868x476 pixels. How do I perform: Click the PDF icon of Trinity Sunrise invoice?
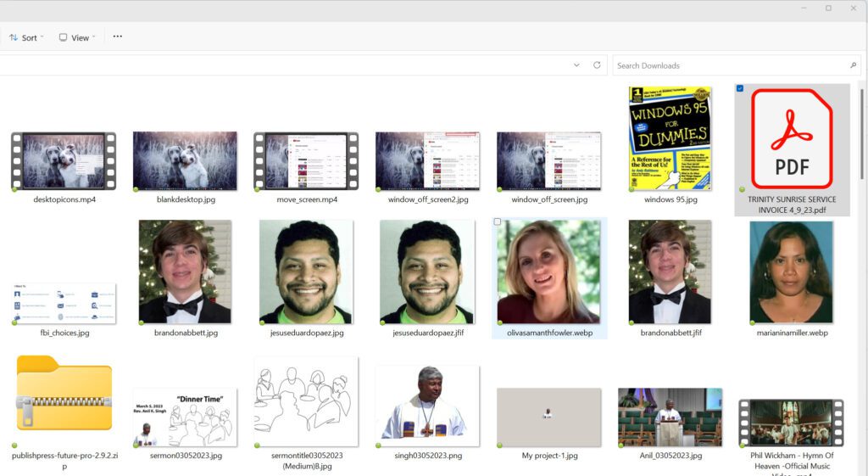pos(792,138)
